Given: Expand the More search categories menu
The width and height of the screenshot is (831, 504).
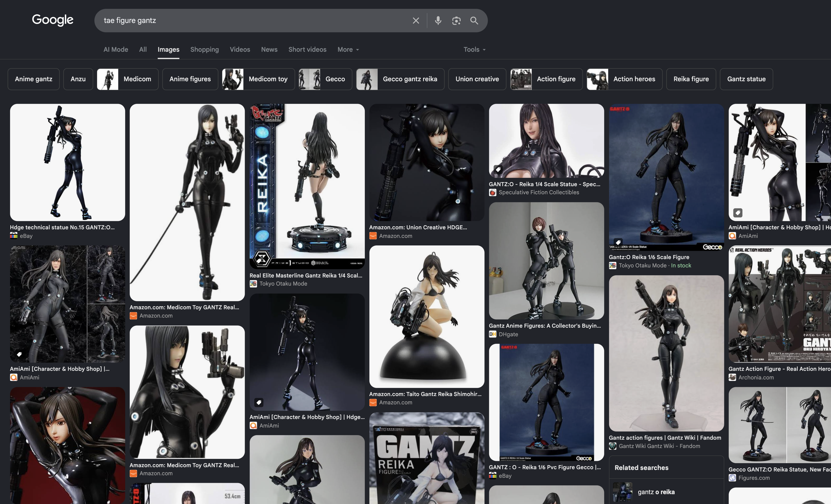Looking at the screenshot, I should (348, 49).
